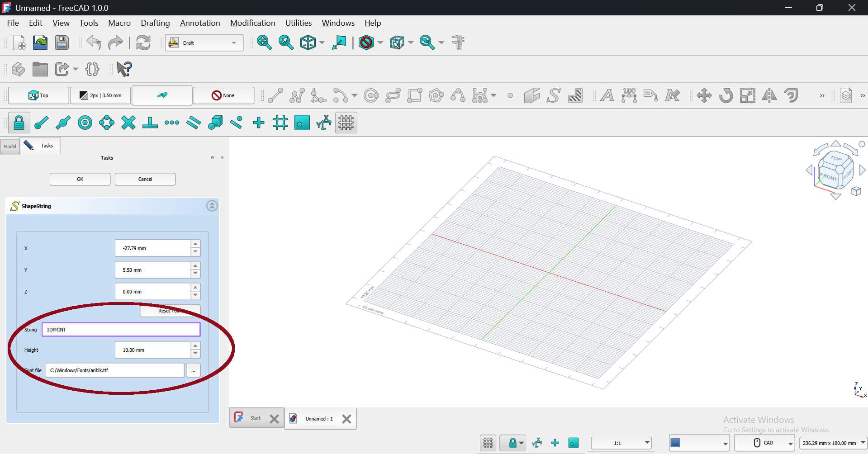The width and height of the screenshot is (868, 454).
Task: Select the Polyline (wire) tool
Action: pyautogui.click(x=297, y=95)
